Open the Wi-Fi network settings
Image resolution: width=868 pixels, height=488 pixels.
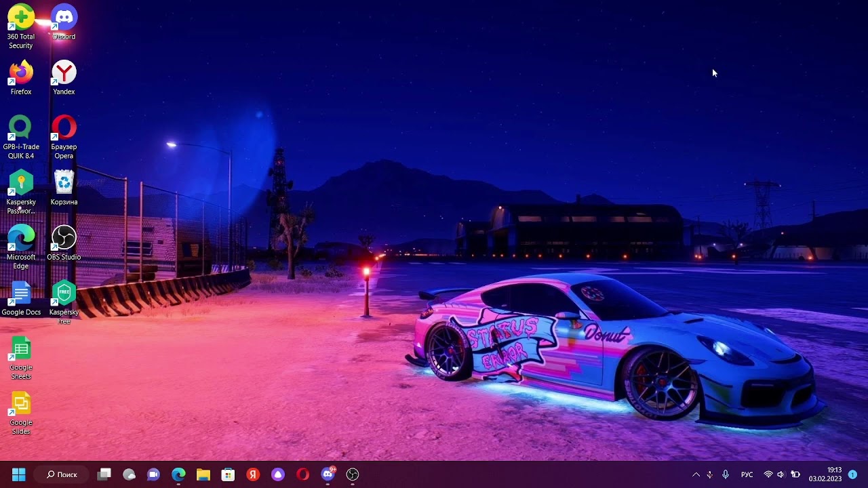pos(768,474)
